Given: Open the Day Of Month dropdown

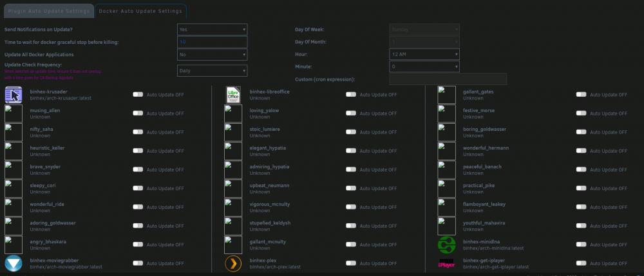Looking at the screenshot, I should (x=424, y=42).
